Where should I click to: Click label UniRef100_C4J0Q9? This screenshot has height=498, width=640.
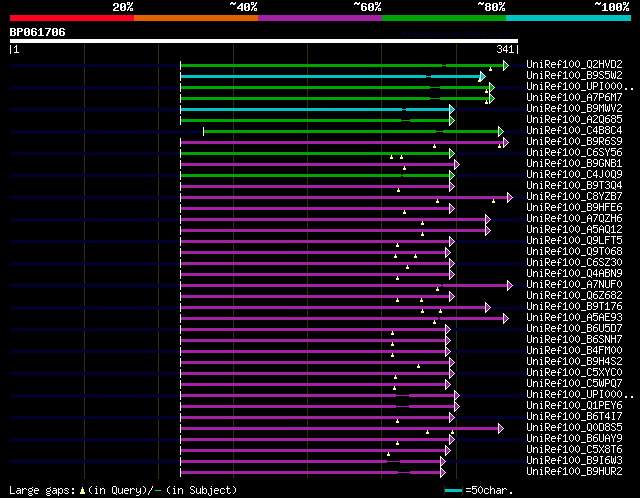pyautogui.click(x=574, y=174)
